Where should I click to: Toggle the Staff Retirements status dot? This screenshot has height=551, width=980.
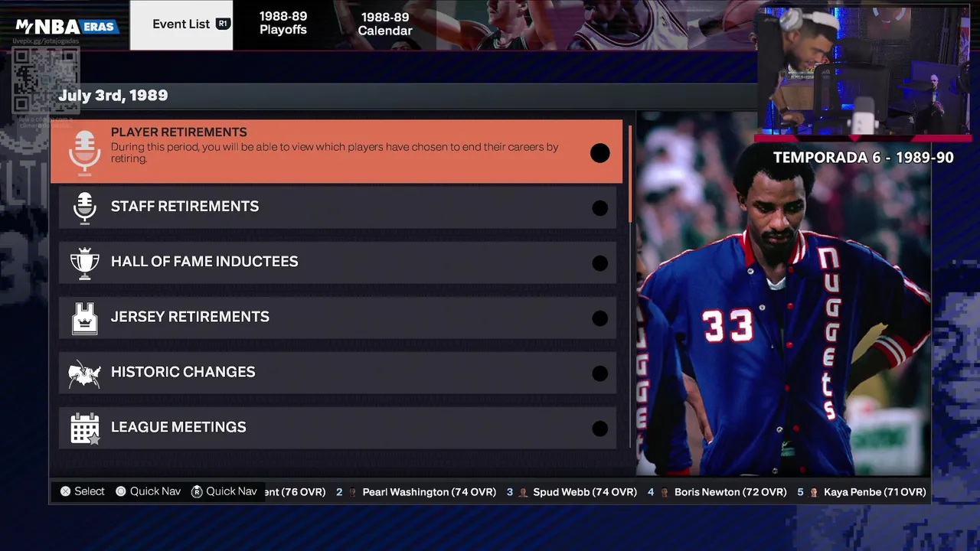pyautogui.click(x=600, y=208)
